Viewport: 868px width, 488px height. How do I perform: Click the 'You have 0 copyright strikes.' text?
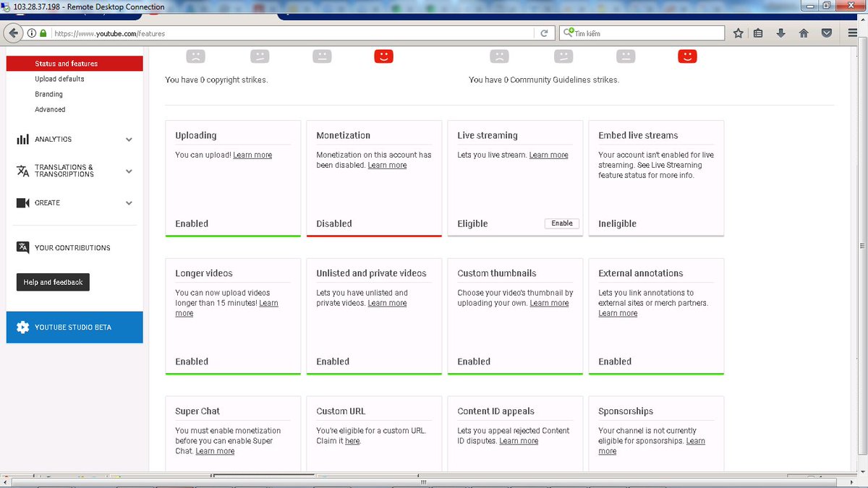point(216,80)
